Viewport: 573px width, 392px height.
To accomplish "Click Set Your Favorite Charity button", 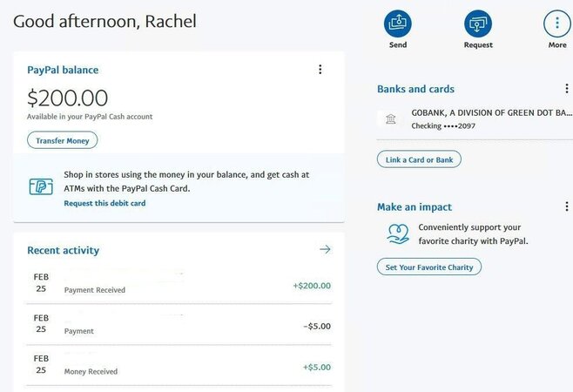I will click(x=429, y=267).
